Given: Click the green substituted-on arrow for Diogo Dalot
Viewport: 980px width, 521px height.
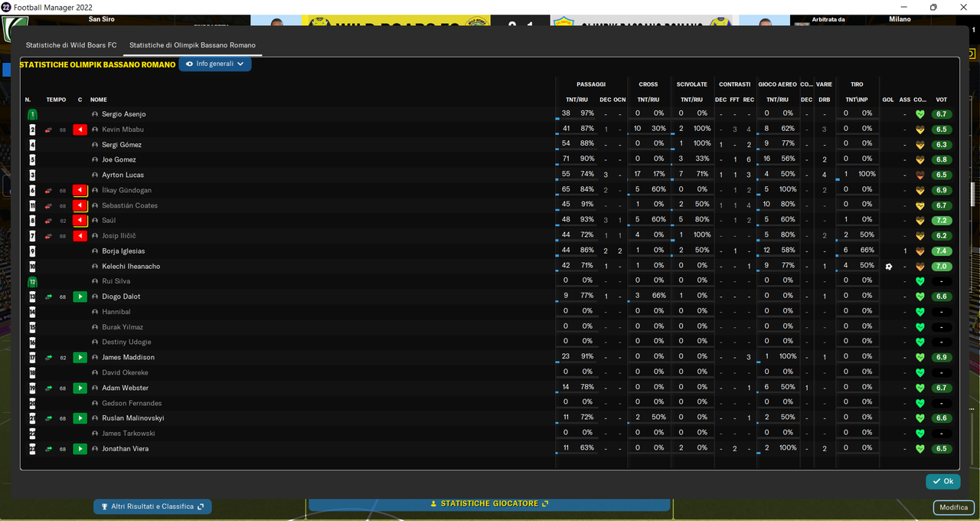Looking at the screenshot, I should [x=80, y=297].
